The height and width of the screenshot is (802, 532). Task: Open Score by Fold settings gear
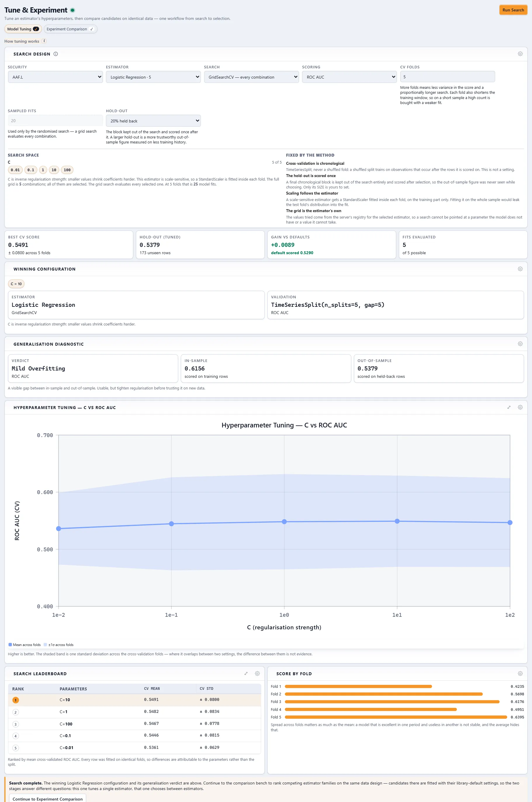coord(520,674)
